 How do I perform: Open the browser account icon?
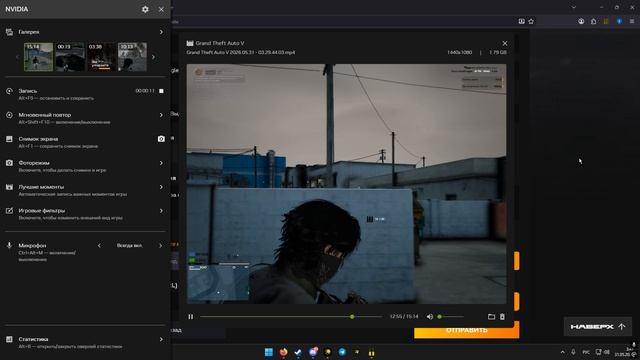(x=581, y=21)
